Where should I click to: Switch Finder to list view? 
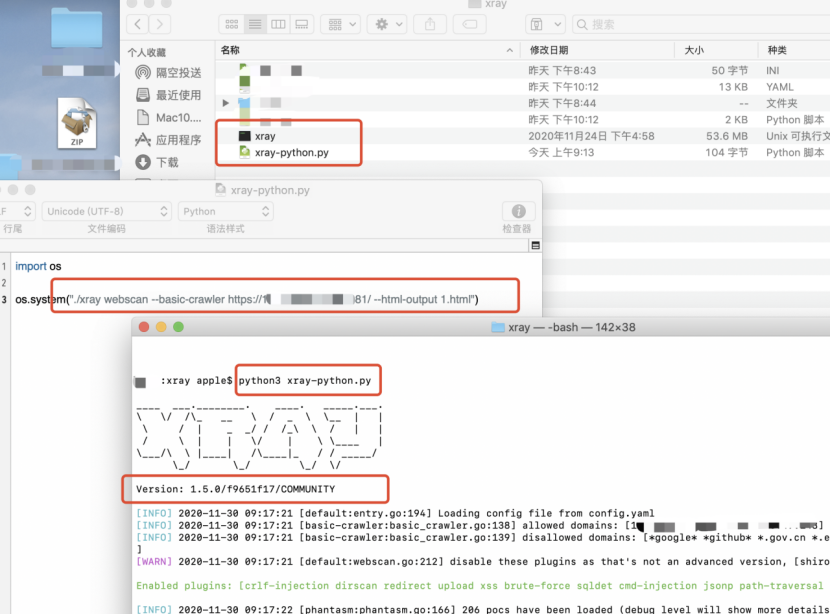255,24
